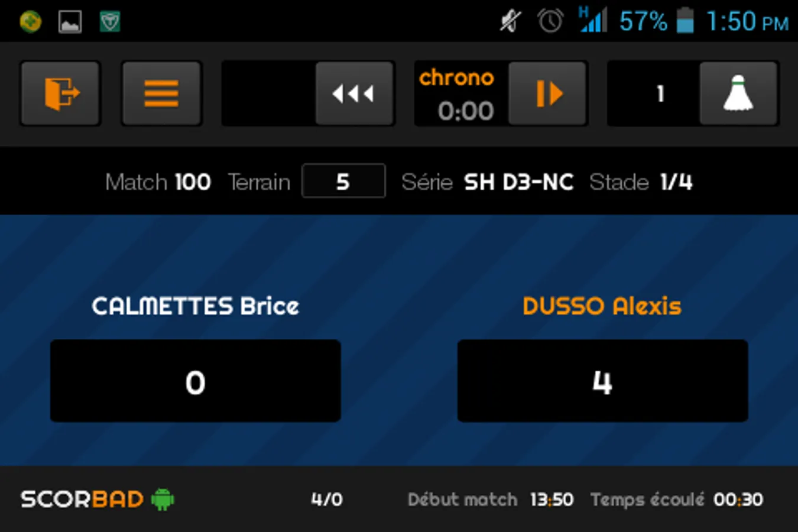Viewport: 798px width, 532px height.
Task: Tap the shuttle count number 1
Action: (x=660, y=93)
